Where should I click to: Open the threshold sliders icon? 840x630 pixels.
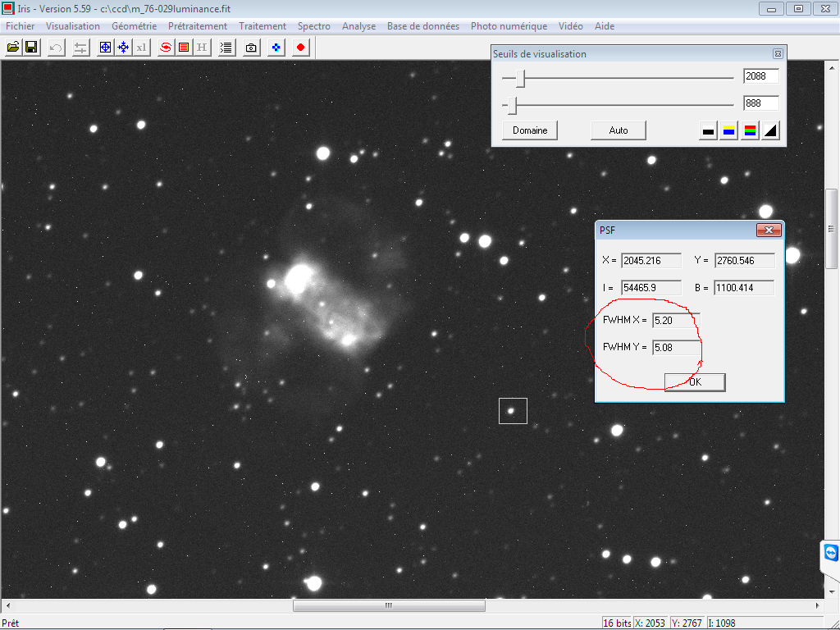(x=80, y=47)
